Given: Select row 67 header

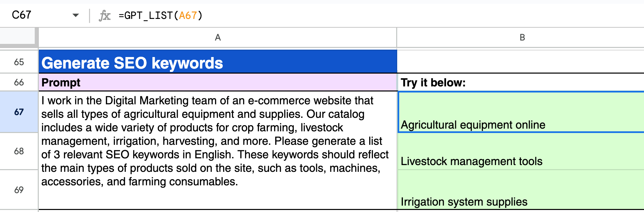Looking at the screenshot, I should point(19,112).
